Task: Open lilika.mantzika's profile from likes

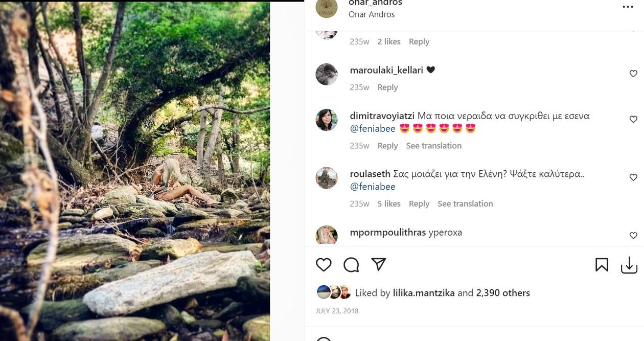Action: tap(424, 293)
